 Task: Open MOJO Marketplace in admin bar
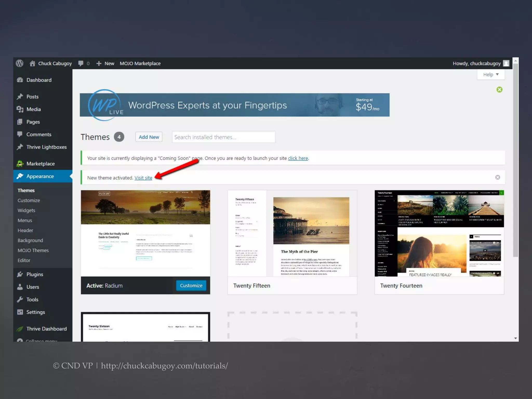140,63
